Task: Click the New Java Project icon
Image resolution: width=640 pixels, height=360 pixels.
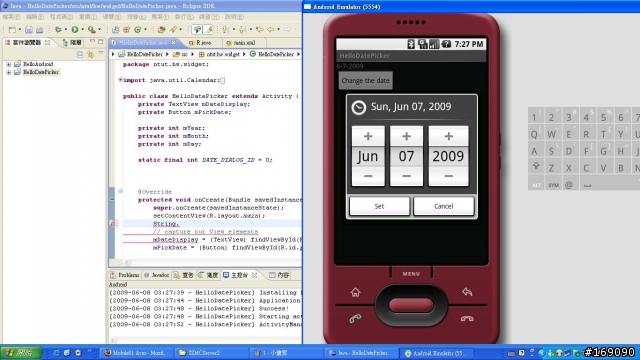Action: pyautogui.click(x=116, y=30)
